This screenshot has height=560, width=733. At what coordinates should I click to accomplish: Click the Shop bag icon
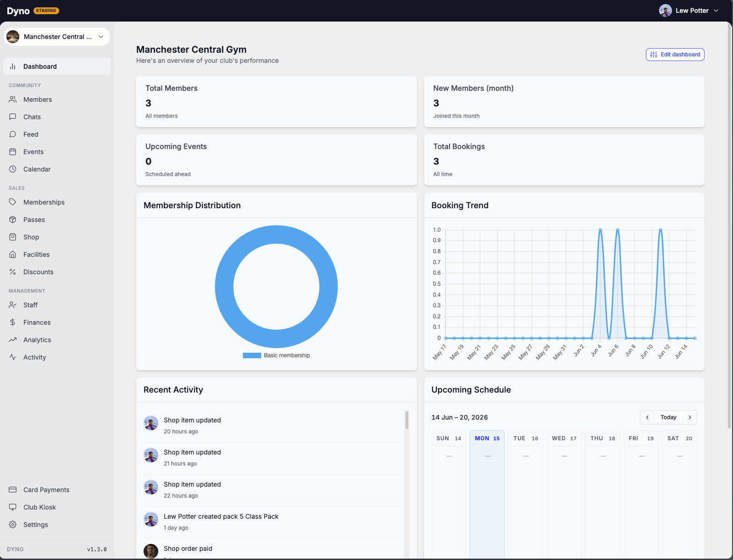[13, 237]
